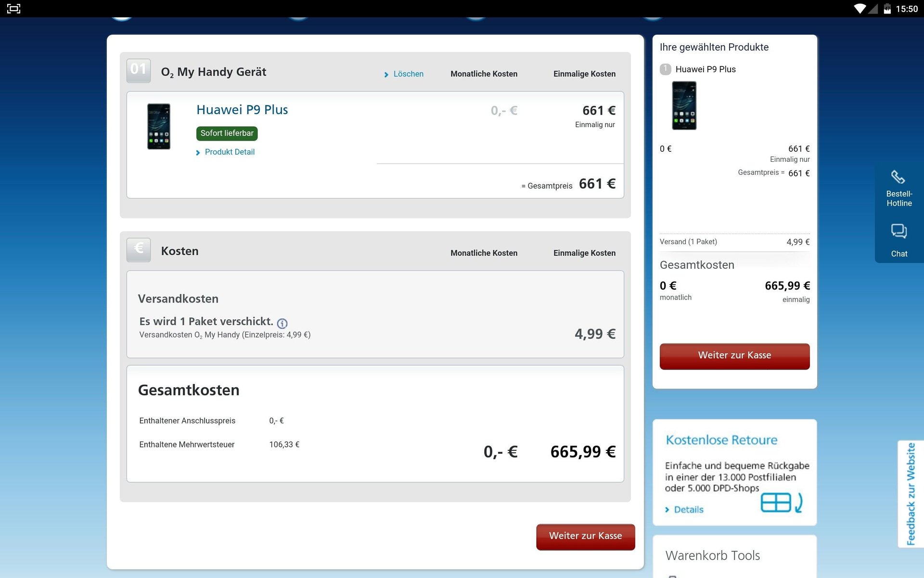
Task: Click the sidebar Huawei P9 Plus phone image
Action: pyautogui.click(x=684, y=105)
